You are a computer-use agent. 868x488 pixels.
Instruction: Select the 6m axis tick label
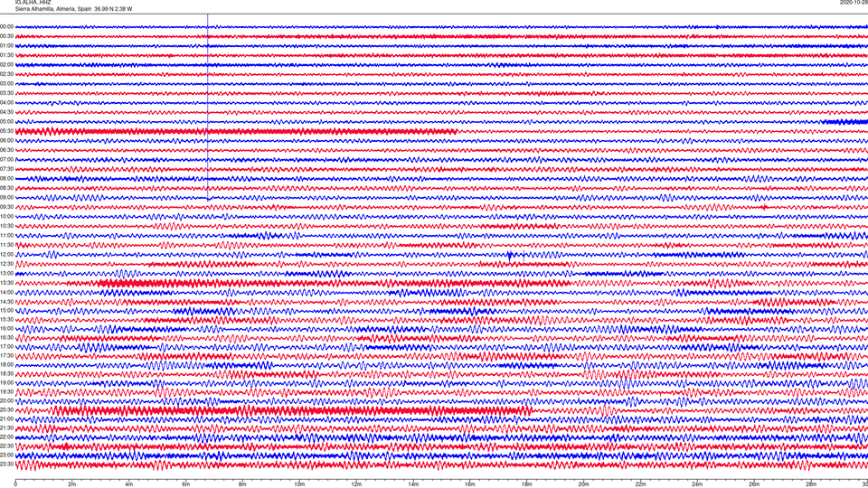point(186,484)
